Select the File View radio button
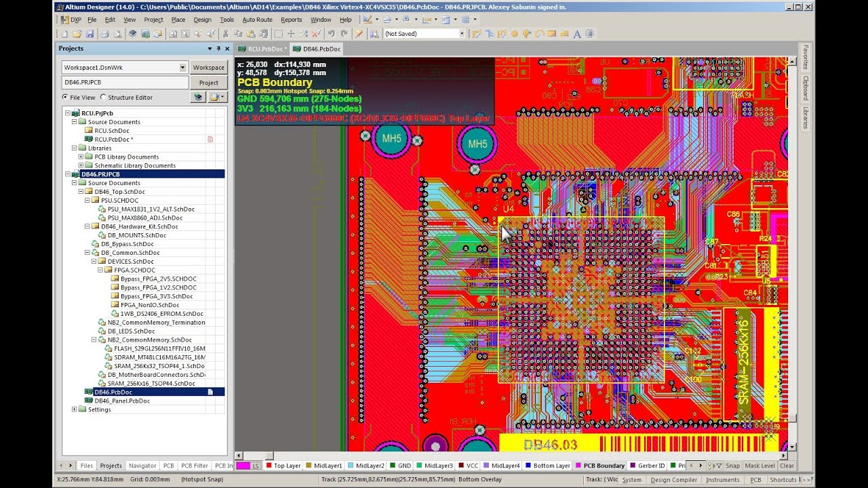Image resolution: width=868 pixels, height=488 pixels. click(66, 98)
